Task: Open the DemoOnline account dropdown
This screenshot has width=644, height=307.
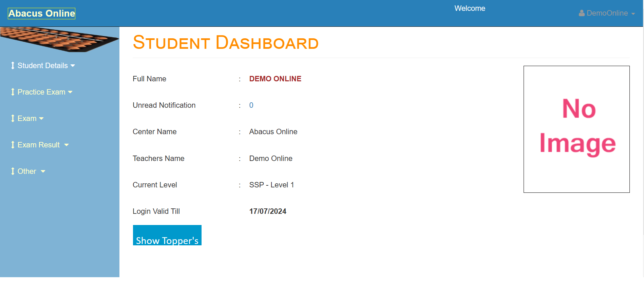Action: [607, 13]
